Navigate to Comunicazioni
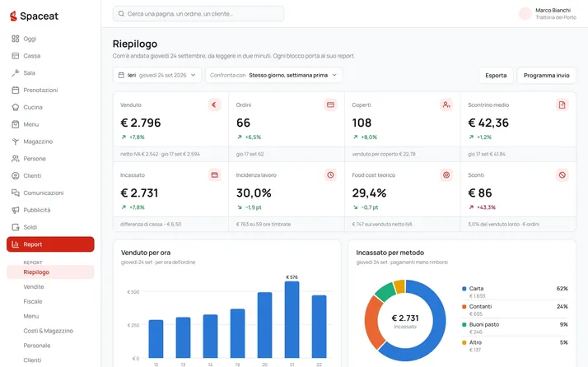The image size is (588, 367). (50, 193)
